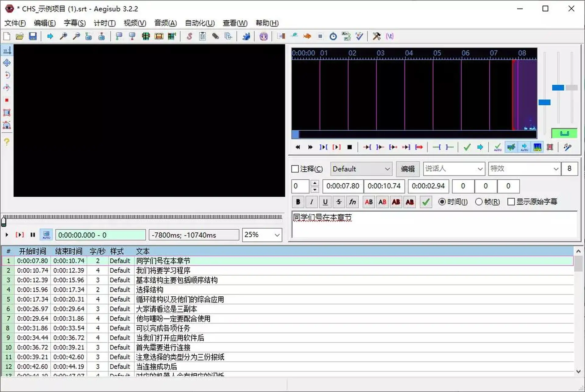
Task: Click the bold formatting button
Action: point(298,202)
